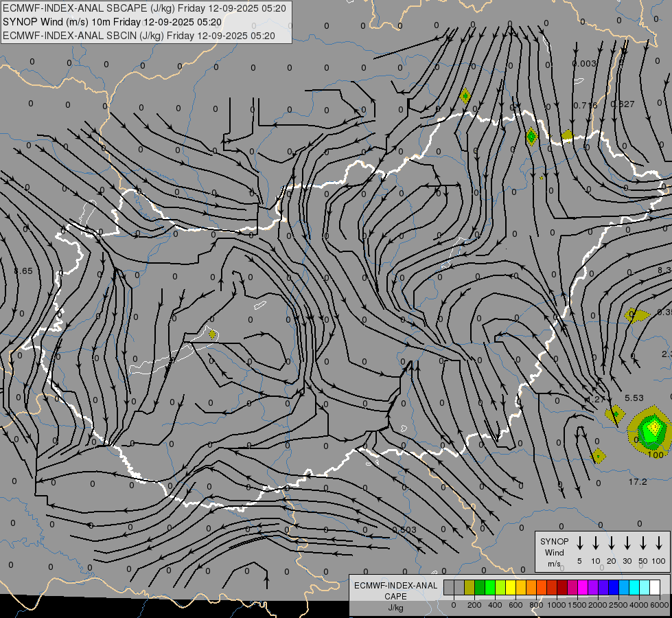Click the 17.2 value label
672x618 pixels.
(638, 482)
